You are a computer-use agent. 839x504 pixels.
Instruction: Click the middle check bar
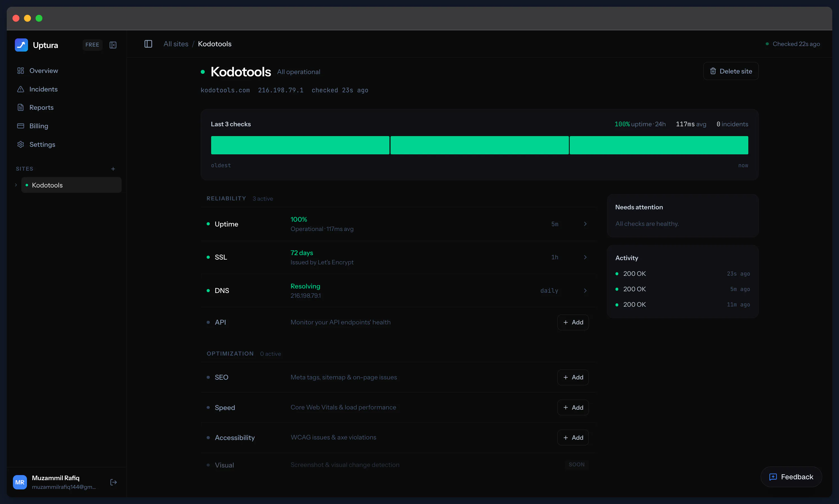point(480,145)
